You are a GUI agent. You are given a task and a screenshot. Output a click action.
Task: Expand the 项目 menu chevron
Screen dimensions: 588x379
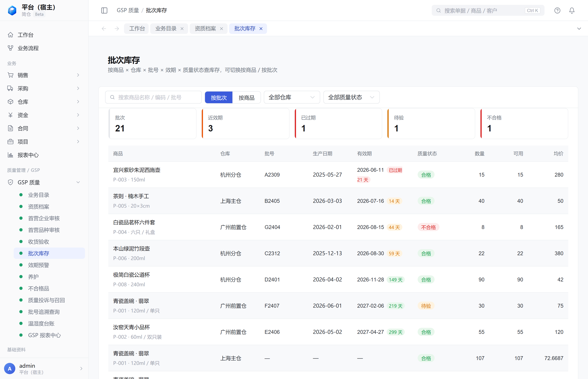pyautogui.click(x=78, y=142)
